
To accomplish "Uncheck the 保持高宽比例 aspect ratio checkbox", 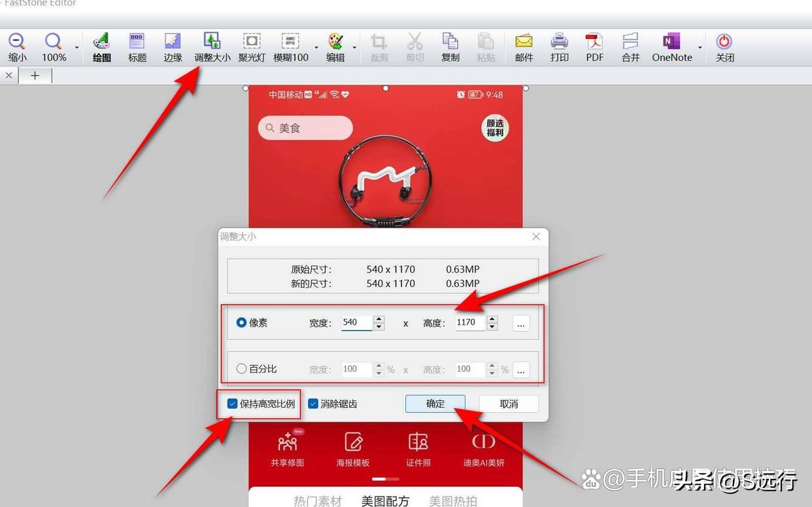I will [x=232, y=403].
